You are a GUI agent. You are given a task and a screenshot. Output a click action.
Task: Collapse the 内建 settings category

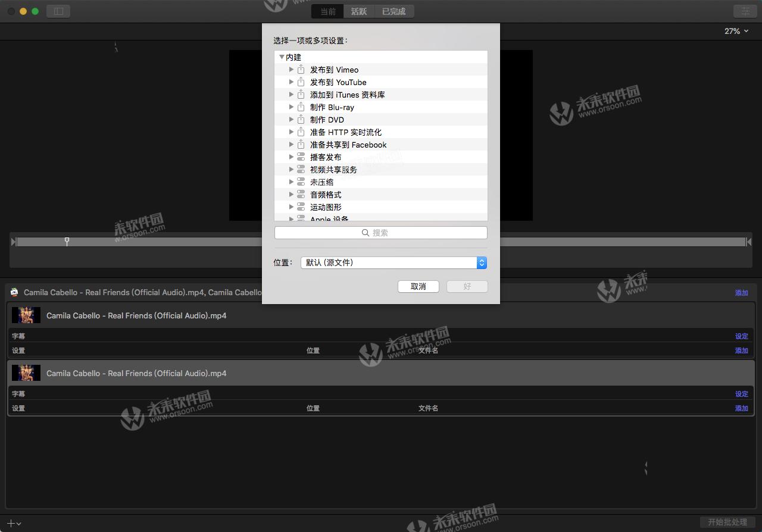pyautogui.click(x=281, y=57)
